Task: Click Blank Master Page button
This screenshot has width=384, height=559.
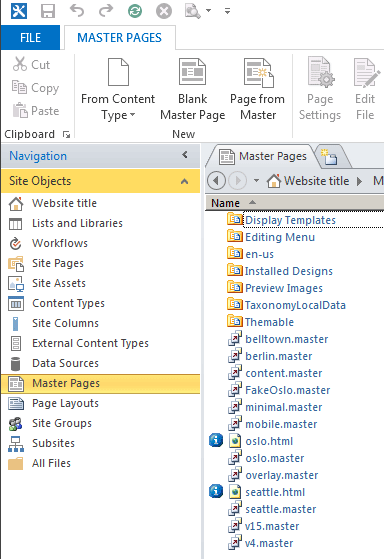Action: (193, 90)
